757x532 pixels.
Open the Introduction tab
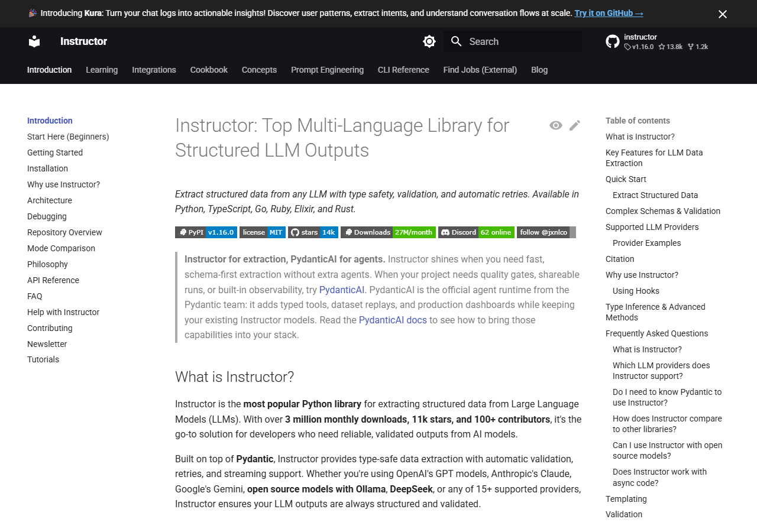click(x=50, y=70)
